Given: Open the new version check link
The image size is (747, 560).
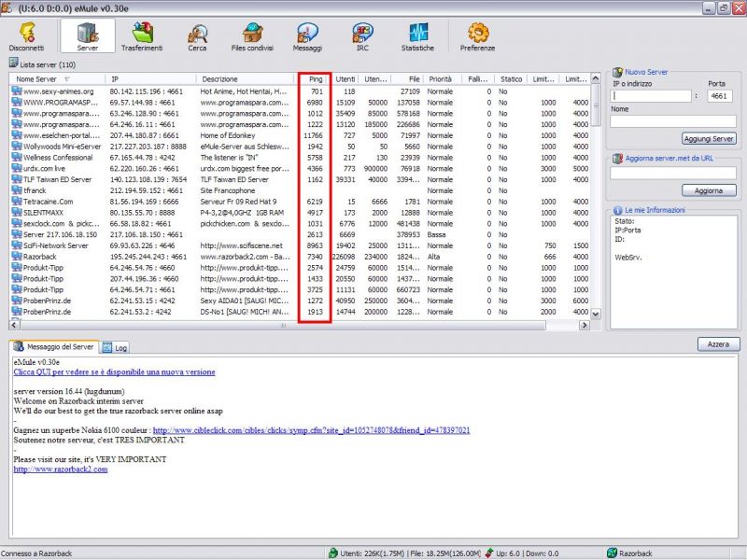Looking at the screenshot, I should pos(114,371).
